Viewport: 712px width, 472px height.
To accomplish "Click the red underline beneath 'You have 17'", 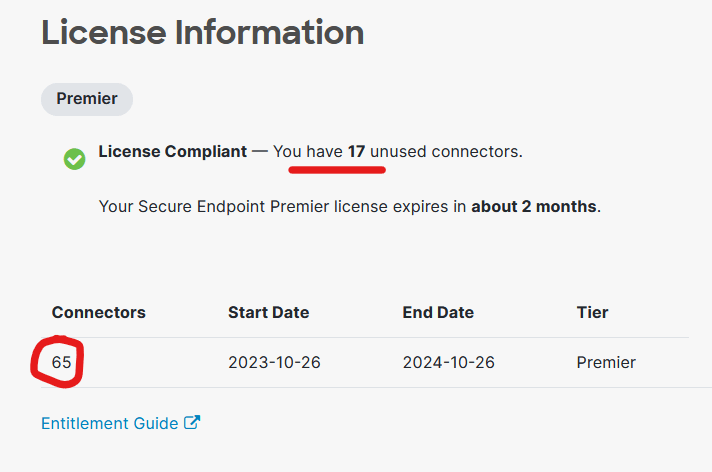I will click(336, 169).
